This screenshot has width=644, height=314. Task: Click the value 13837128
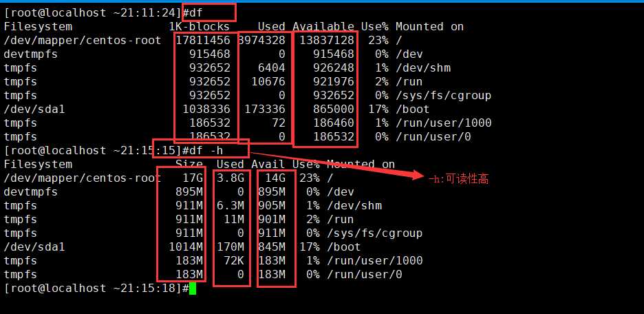point(327,40)
